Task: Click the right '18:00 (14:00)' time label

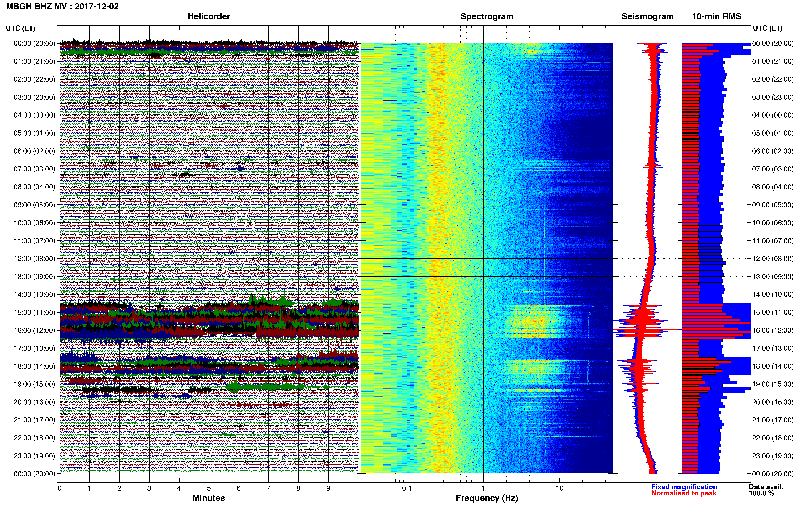Action: pos(773,366)
